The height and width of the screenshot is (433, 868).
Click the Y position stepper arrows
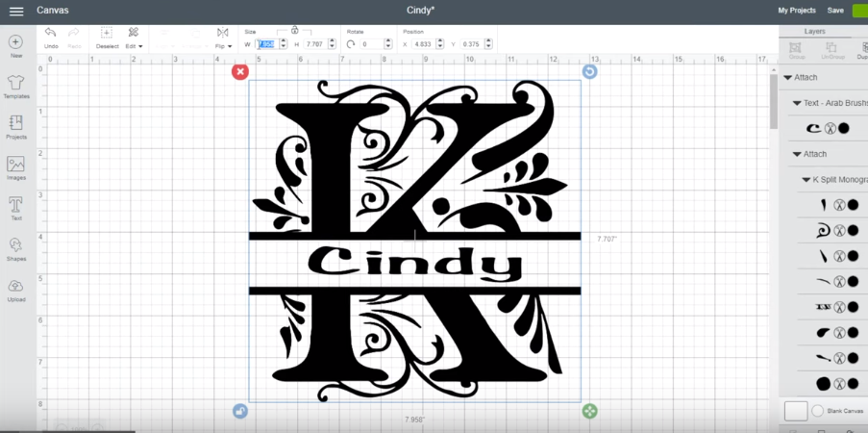pos(488,44)
